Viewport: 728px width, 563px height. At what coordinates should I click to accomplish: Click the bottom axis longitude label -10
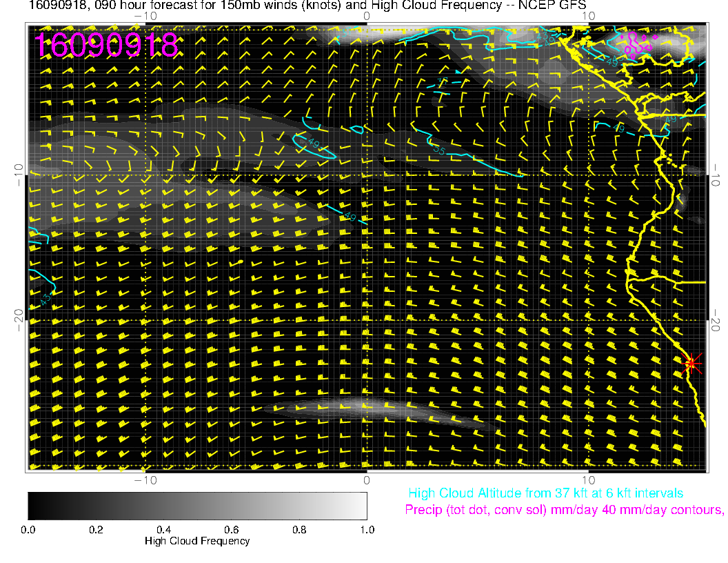coord(145,480)
